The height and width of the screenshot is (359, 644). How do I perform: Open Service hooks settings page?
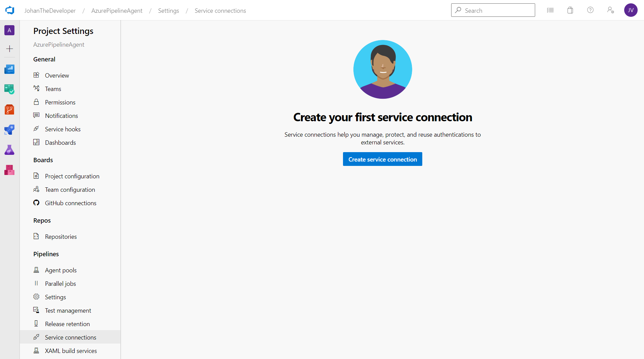tap(63, 129)
